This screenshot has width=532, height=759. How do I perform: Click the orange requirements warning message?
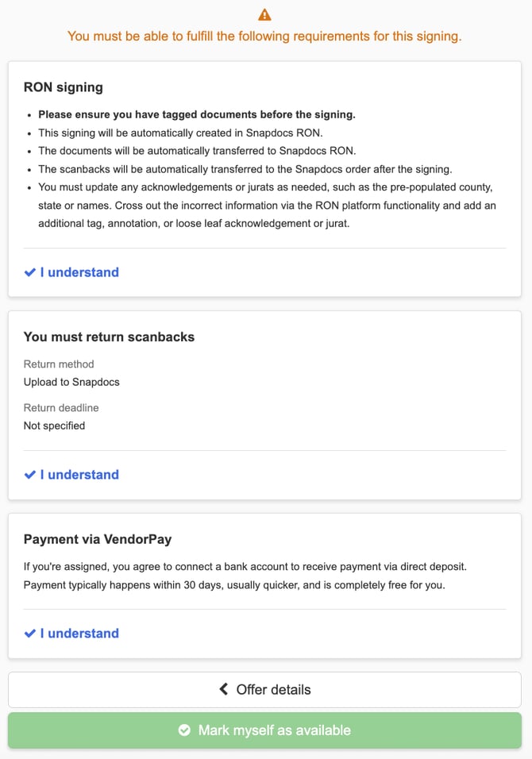[264, 37]
